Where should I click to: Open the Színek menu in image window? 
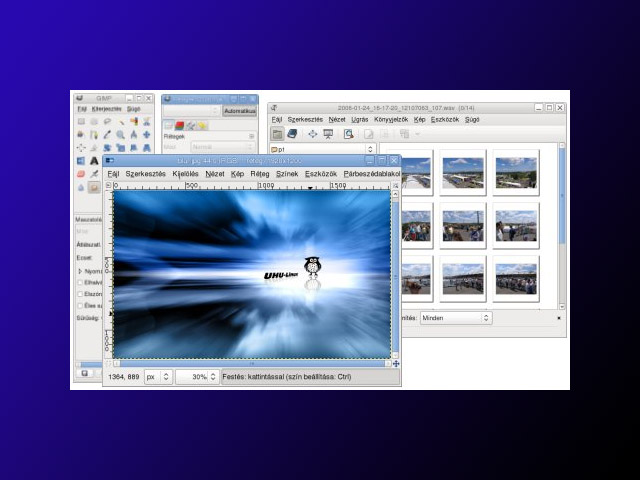pos(287,173)
